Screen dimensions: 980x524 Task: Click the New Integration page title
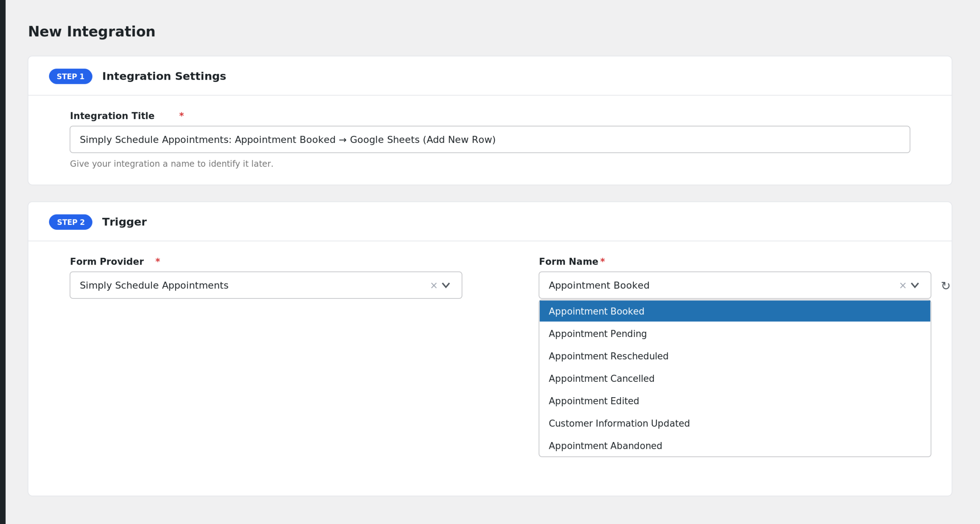pos(92,31)
